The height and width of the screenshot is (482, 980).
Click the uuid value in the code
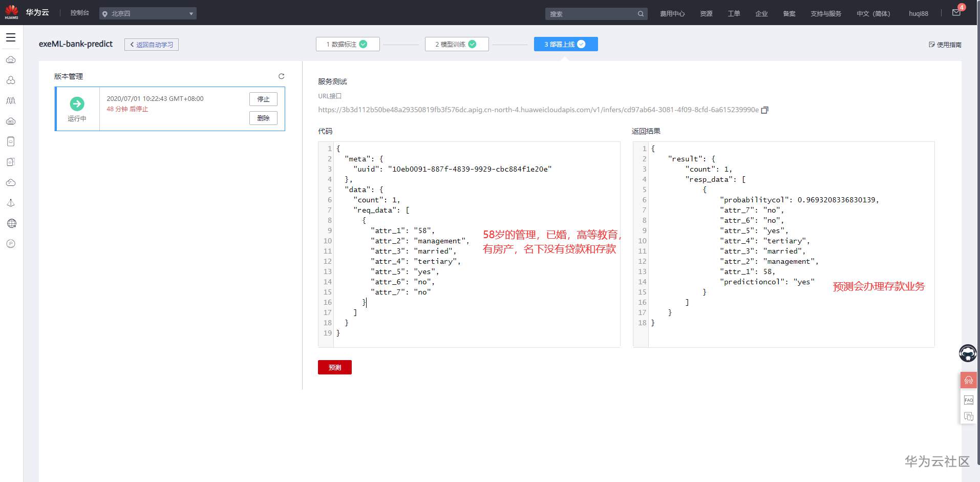pyautogui.click(x=470, y=169)
